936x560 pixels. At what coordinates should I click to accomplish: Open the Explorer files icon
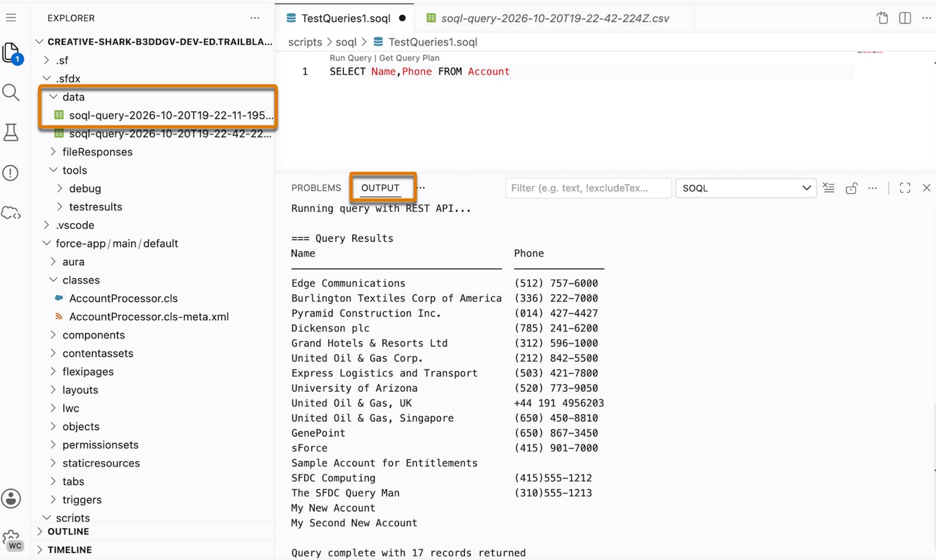(11, 53)
